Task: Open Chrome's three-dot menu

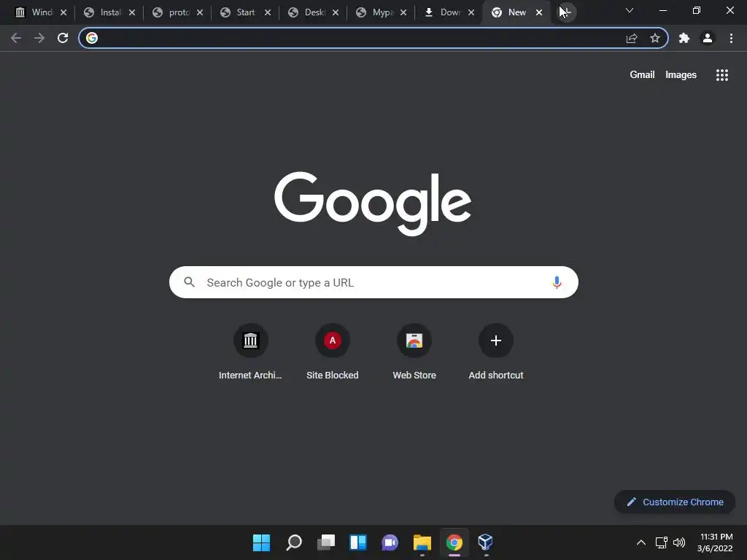Action: 731,38
